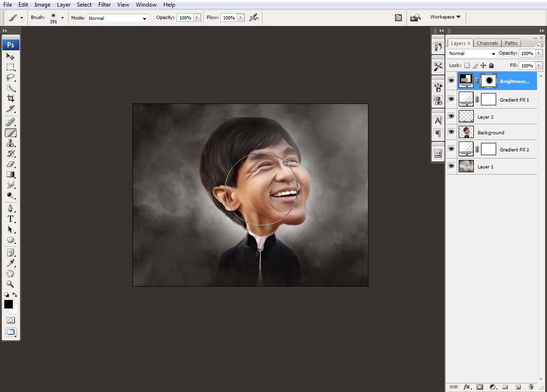Viewport: 547px width, 392px height.
Task: Enable airbrush mode in options bar
Action: coord(254,18)
